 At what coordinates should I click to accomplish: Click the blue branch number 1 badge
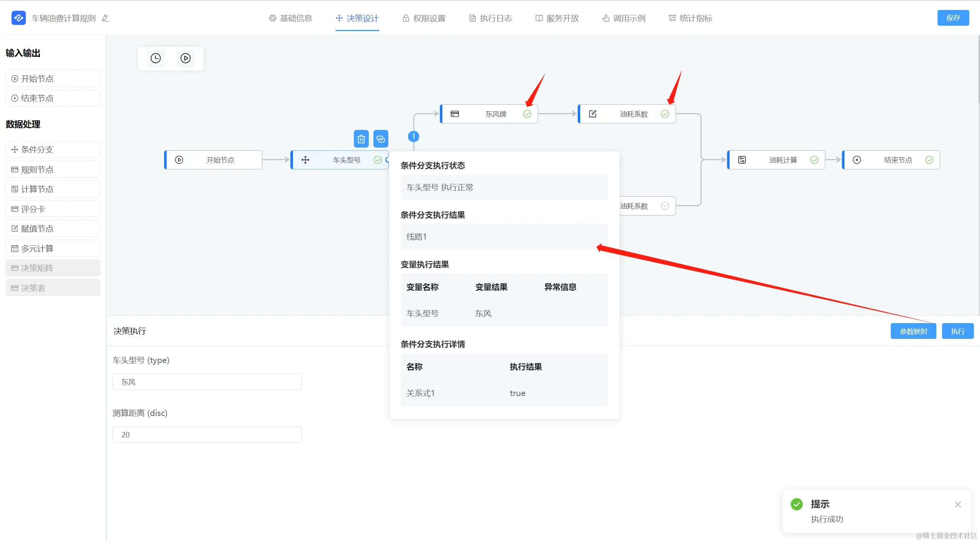[413, 136]
